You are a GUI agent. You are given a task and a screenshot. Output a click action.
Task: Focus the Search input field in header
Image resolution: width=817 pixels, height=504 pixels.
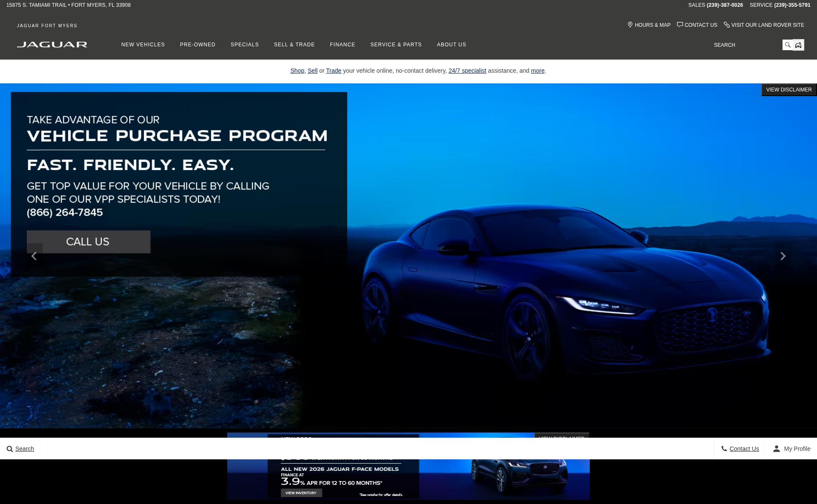click(x=746, y=45)
